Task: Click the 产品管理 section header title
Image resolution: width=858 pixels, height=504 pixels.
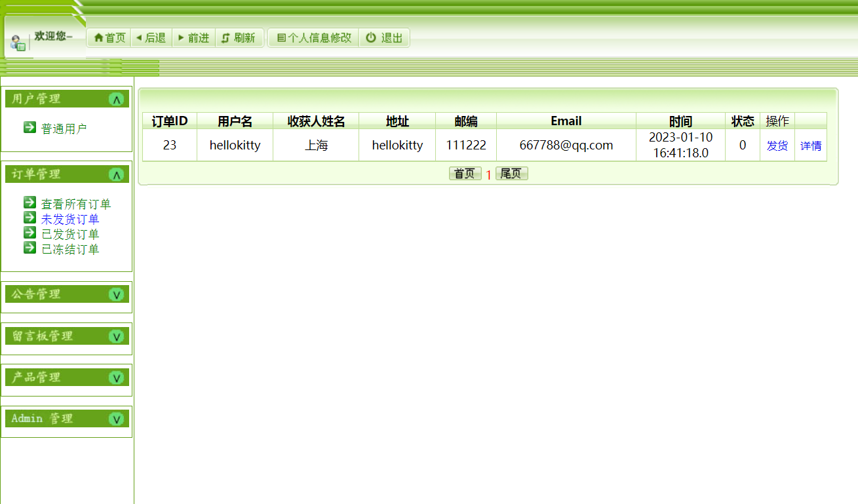Action: [x=36, y=378]
